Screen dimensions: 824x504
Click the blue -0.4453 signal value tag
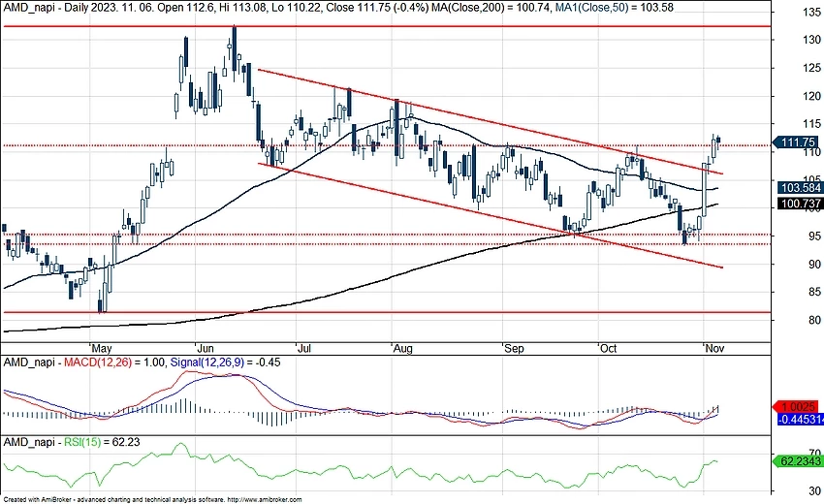799,419
